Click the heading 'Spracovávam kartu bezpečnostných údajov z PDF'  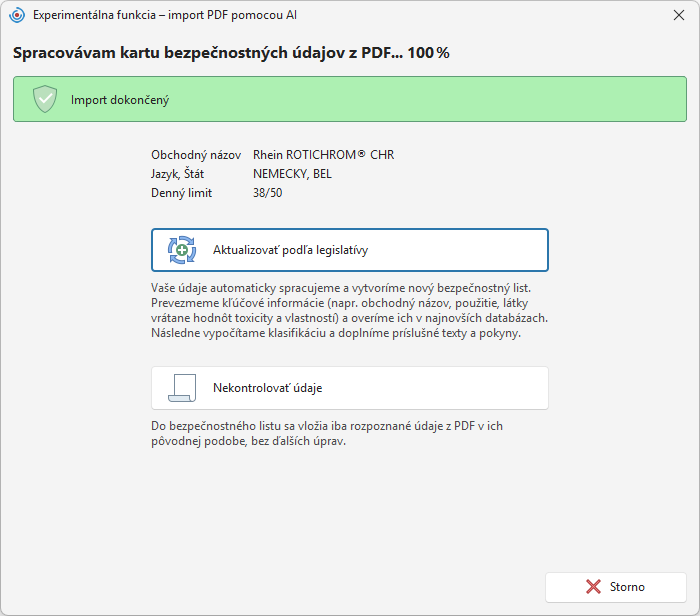pos(208,53)
